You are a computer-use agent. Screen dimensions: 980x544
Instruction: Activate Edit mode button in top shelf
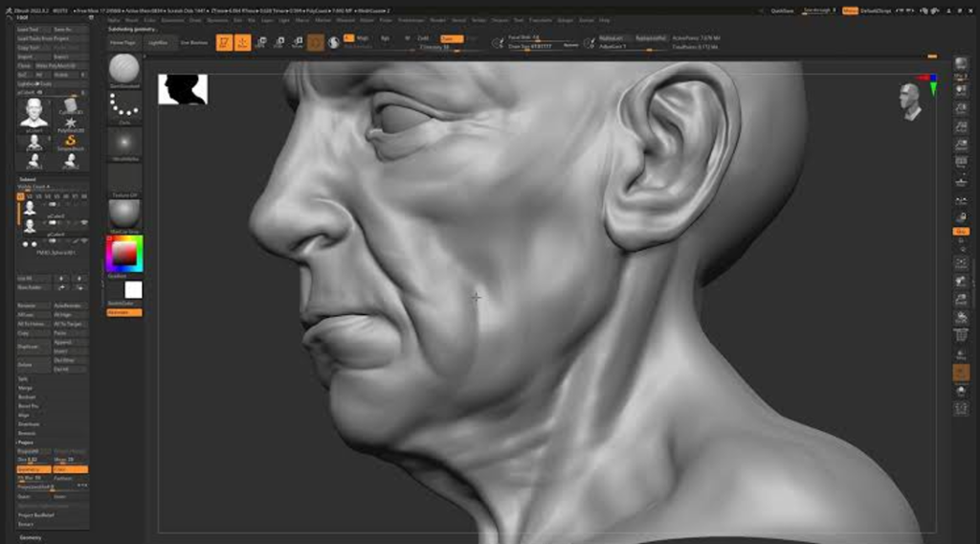tap(224, 42)
